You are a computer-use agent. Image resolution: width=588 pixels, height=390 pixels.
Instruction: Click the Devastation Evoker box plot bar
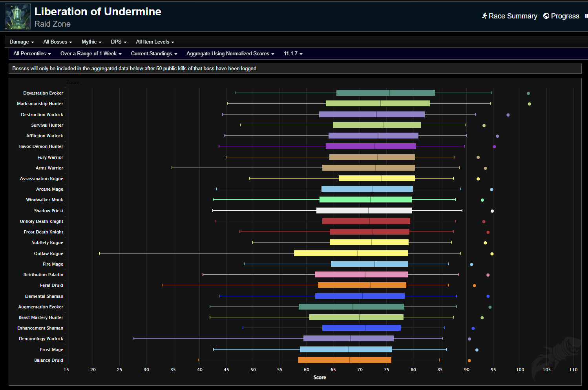coord(385,93)
